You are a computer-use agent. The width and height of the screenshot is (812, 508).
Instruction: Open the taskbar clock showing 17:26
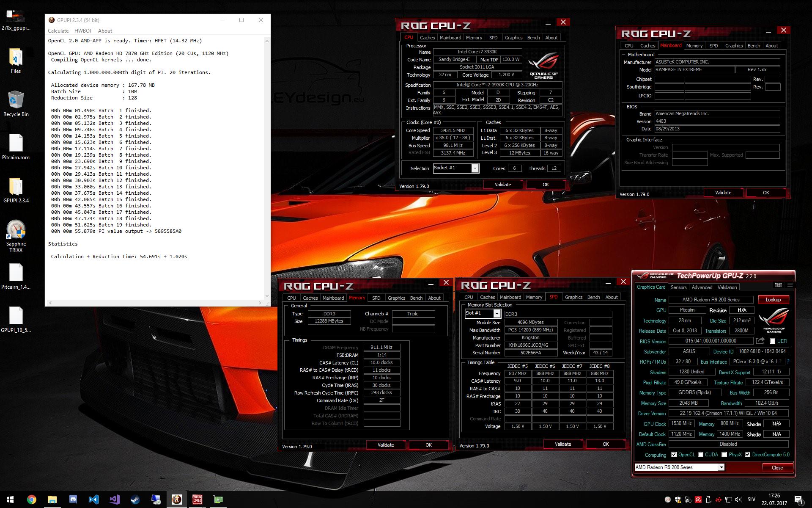(x=774, y=500)
